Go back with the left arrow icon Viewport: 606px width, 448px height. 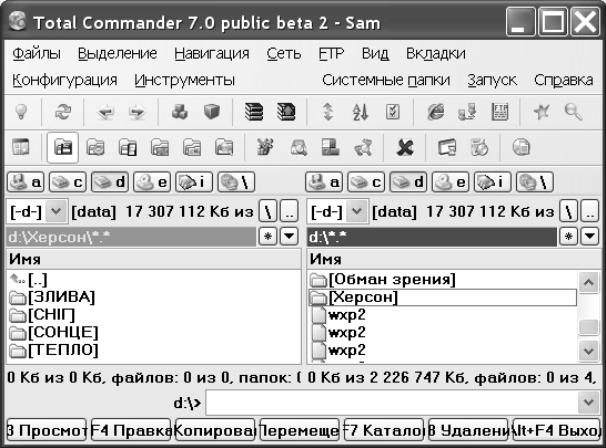coord(106,112)
